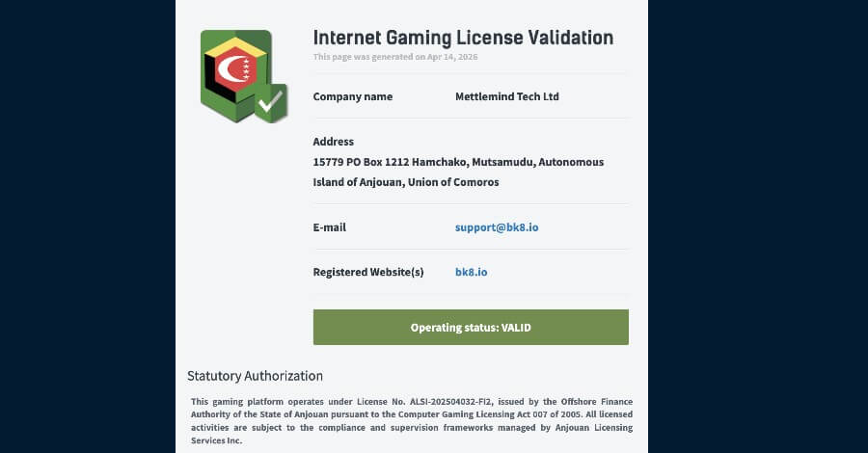Click the Internet Gaming License Validation heading
The image size is (868, 453).
click(463, 38)
